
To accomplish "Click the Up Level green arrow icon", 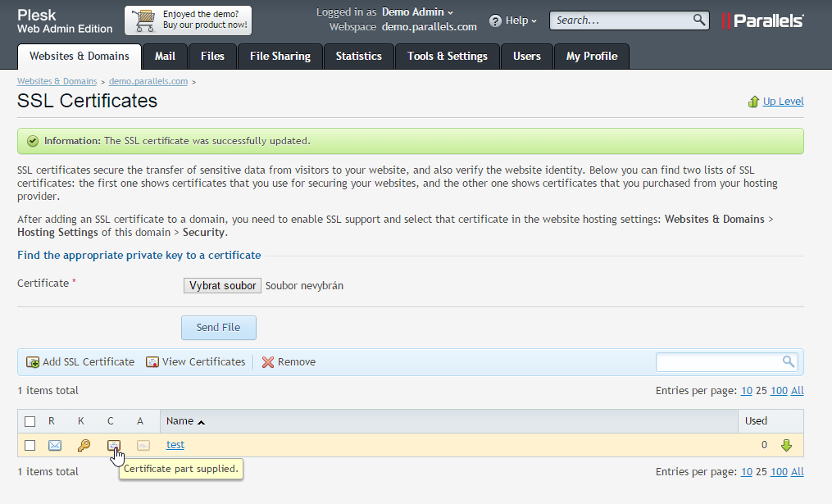I will 753,102.
